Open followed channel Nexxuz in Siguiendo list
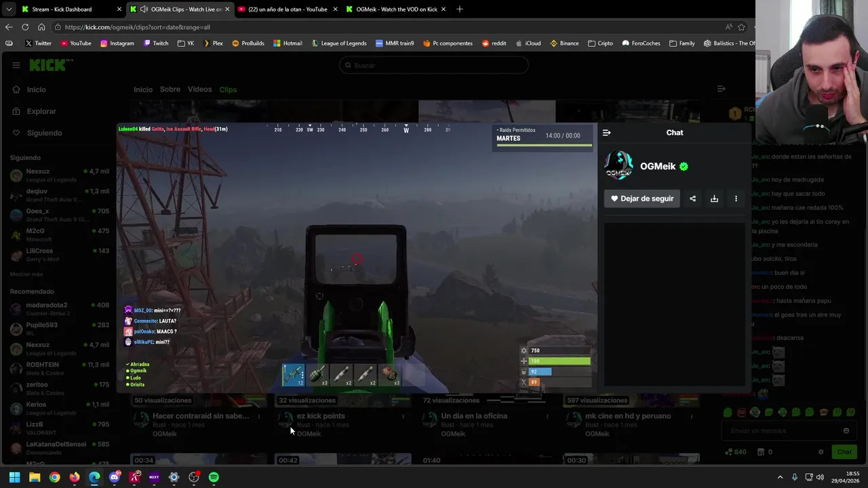The width and height of the screenshot is (868, 488). (60, 175)
